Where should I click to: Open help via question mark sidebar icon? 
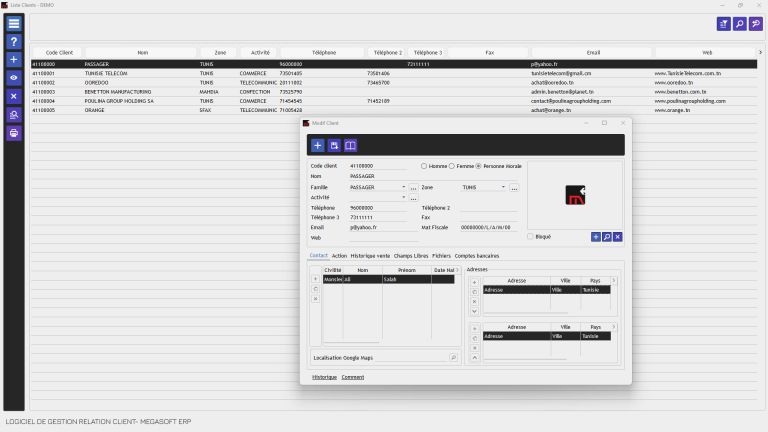point(14,42)
